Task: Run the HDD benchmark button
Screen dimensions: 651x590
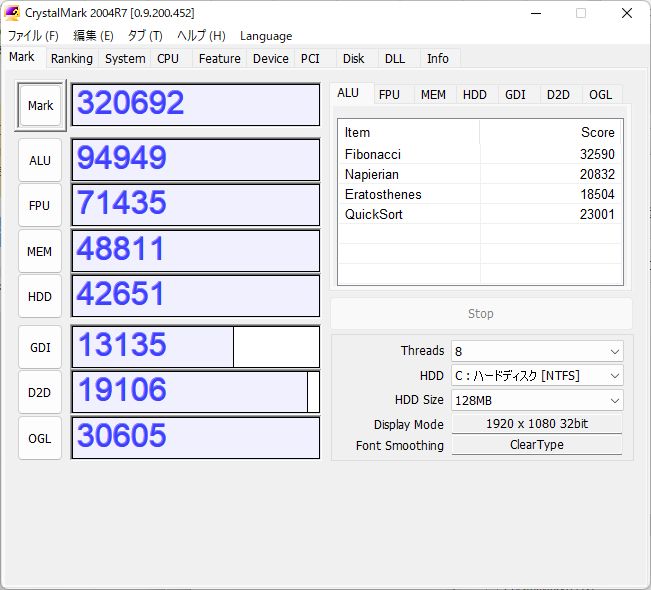Action: tap(40, 296)
